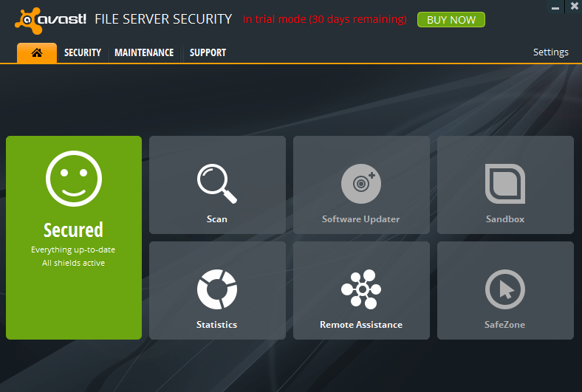Switch to the SECURITY tab
This screenshot has height=392, width=582.
[x=83, y=52]
